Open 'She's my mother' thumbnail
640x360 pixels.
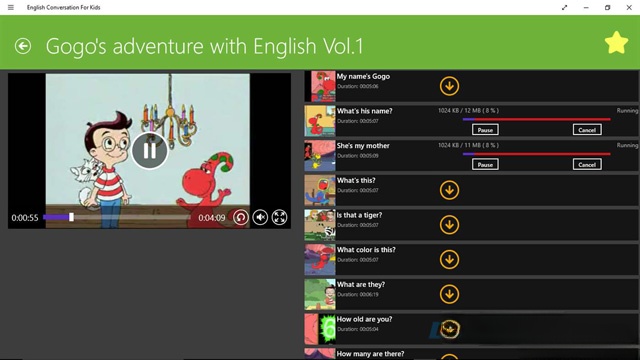(x=320, y=156)
